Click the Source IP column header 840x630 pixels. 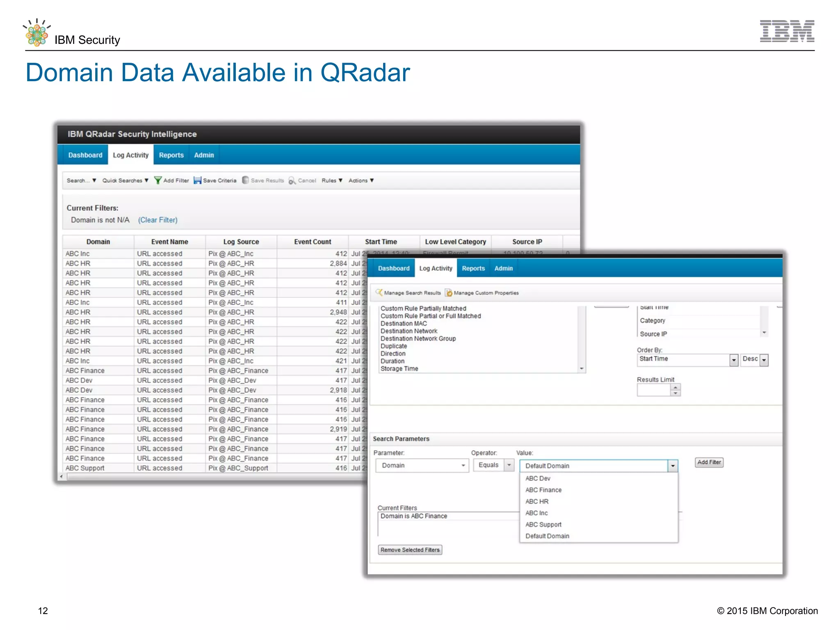coord(527,242)
